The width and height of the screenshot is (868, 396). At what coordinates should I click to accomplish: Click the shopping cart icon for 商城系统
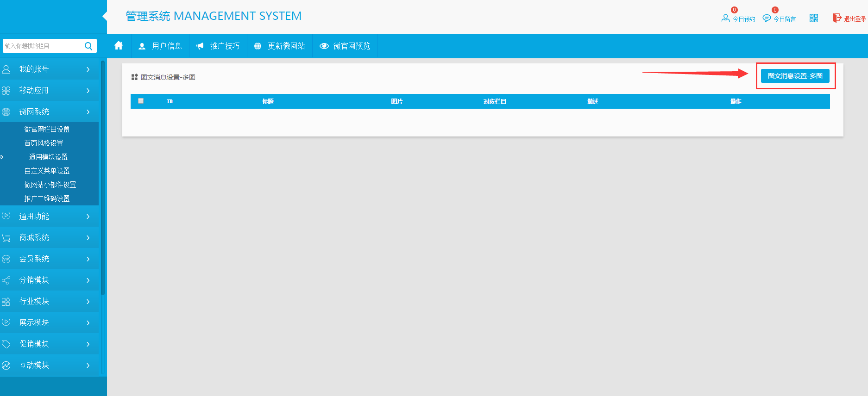coord(6,238)
